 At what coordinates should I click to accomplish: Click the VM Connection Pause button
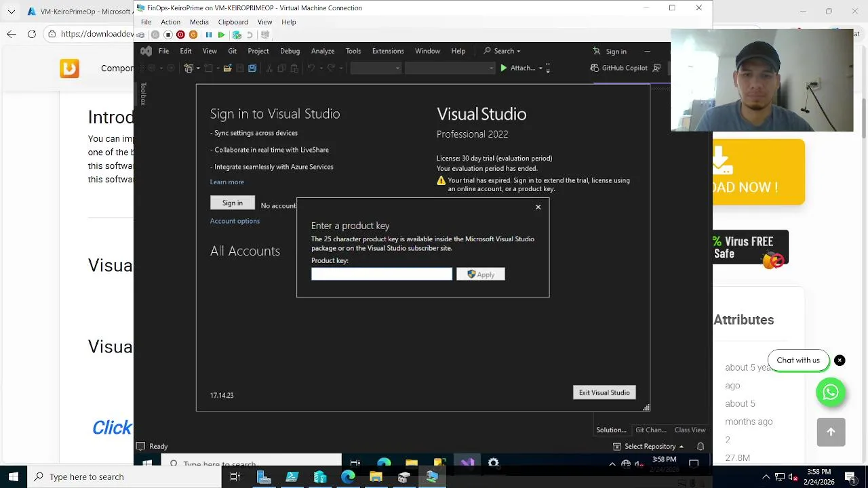coord(209,35)
